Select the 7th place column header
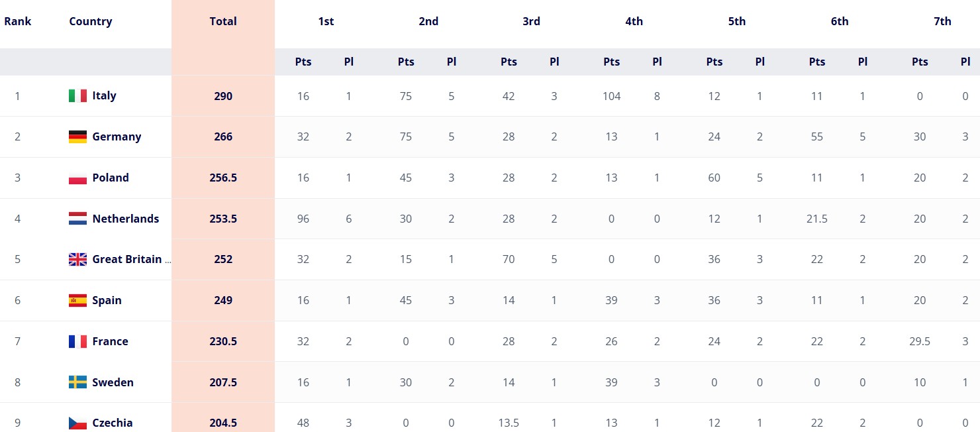The height and width of the screenshot is (432, 980). point(942,21)
